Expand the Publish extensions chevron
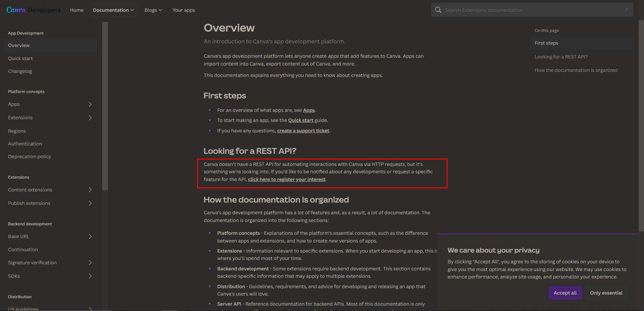The image size is (644, 311). coord(90,203)
